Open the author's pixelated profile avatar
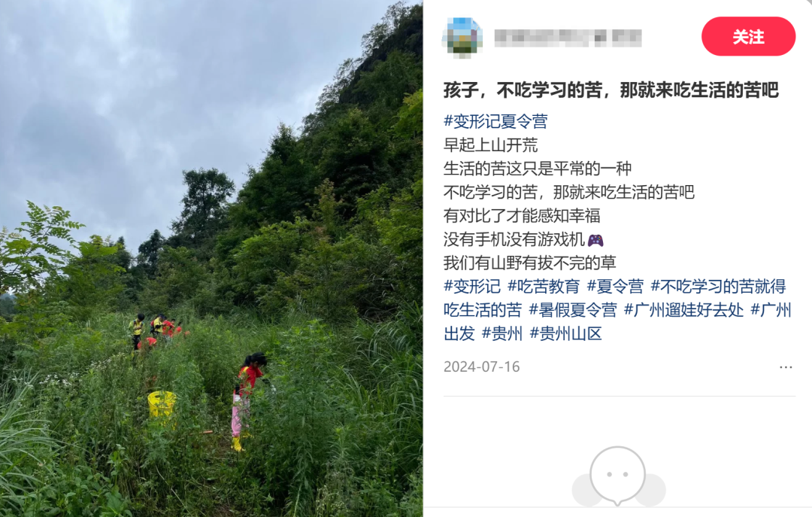This screenshot has width=812, height=517. (x=462, y=37)
